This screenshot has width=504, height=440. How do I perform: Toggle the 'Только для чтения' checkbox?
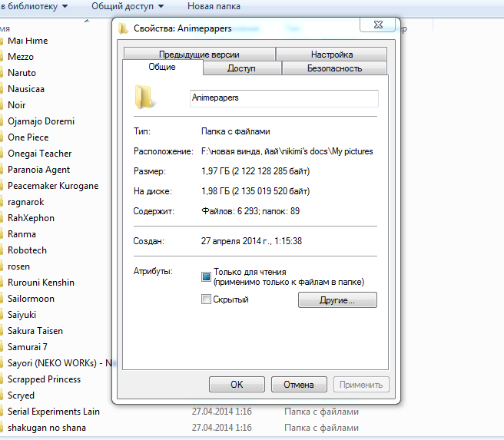206,276
